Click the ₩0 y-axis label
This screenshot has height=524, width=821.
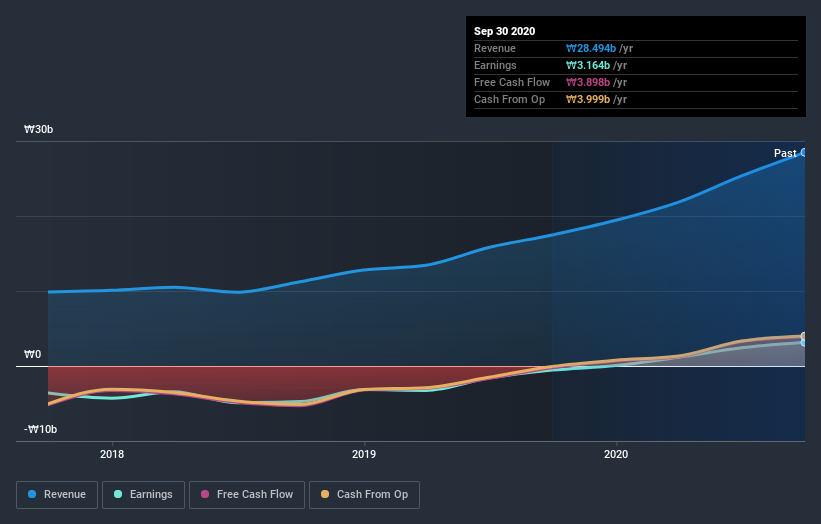pyautogui.click(x=32, y=354)
